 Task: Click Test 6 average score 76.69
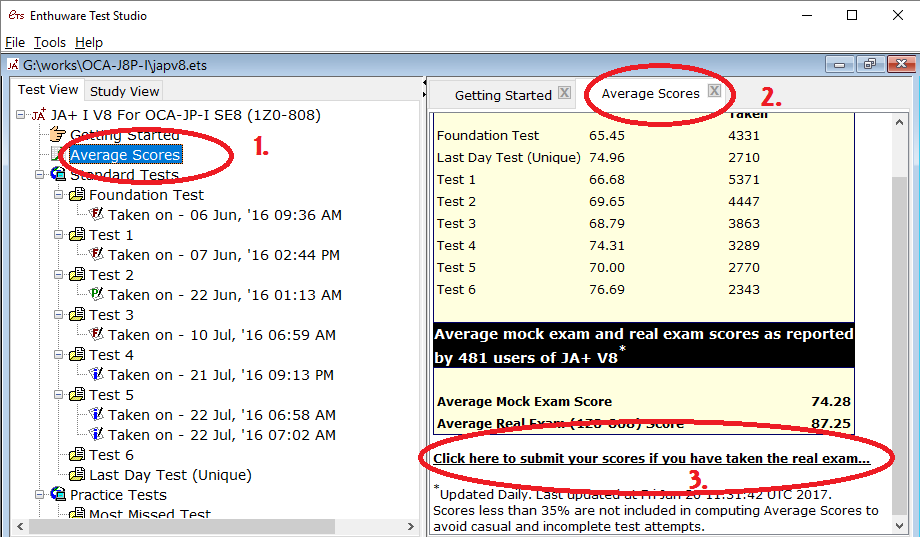[607, 290]
